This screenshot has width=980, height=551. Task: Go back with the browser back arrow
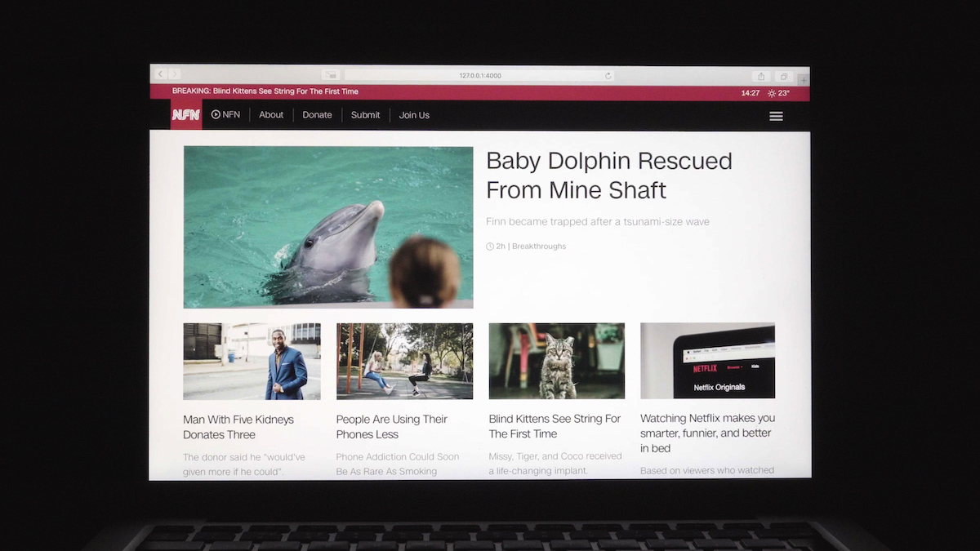click(x=161, y=75)
